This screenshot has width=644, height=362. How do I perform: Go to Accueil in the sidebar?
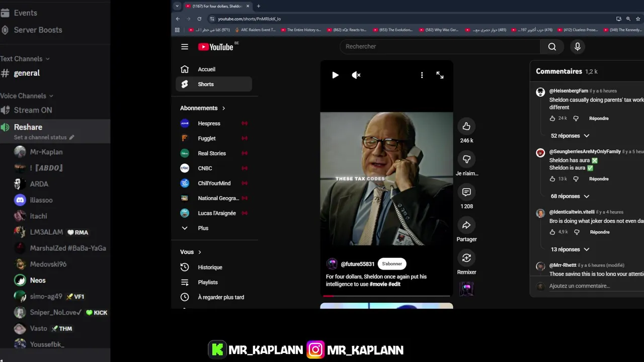[x=214, y=69]
